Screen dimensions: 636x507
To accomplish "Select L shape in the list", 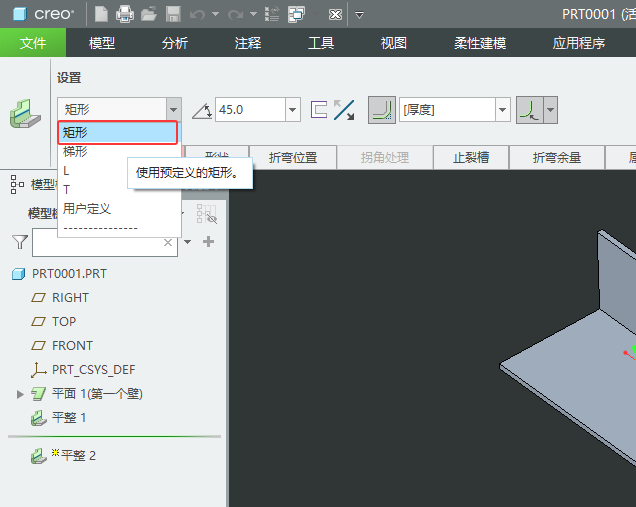I will (66, 171).
